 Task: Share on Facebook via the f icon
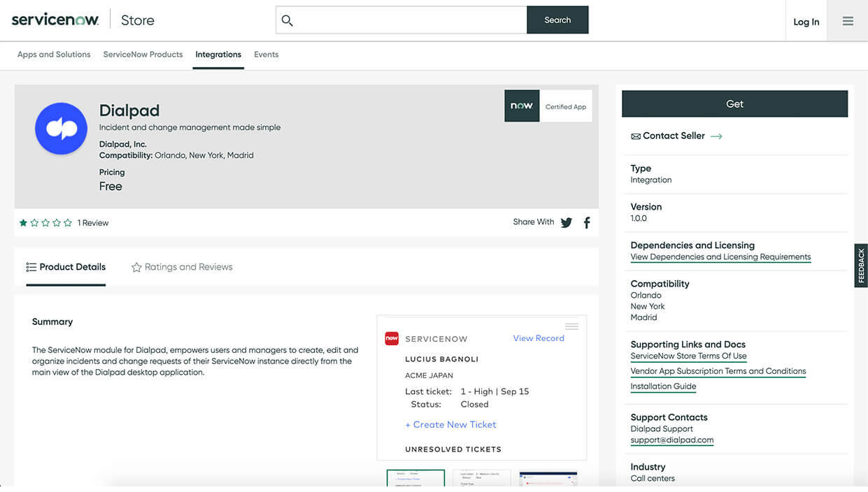pyautogui.click(x=587, y=223)
